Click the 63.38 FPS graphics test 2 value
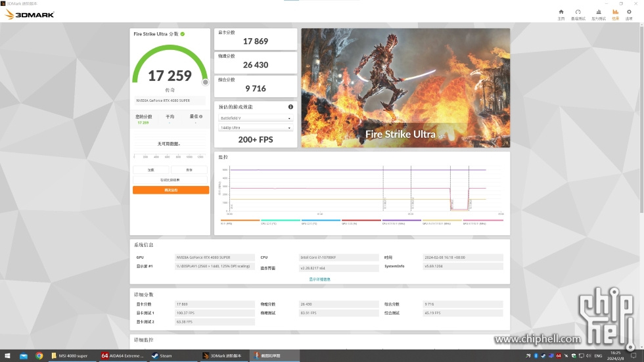Image resolution: width=644 pixels, height=362 pixels. pyautogui.click(x=215, y=322)
